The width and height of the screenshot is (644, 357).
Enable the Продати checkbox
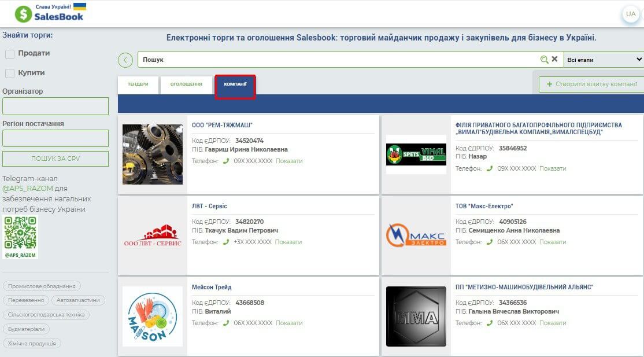click(10, 54)
